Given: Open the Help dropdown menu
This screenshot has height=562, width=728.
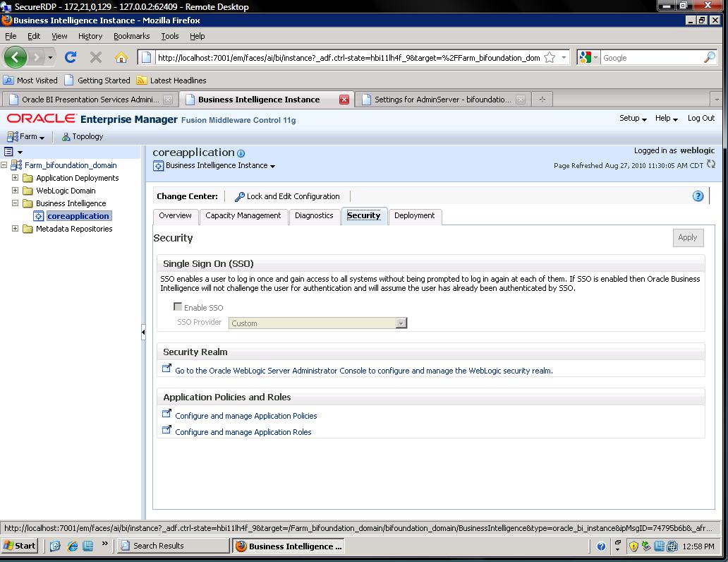Looking at the screenshot, I should pos(666,118).
